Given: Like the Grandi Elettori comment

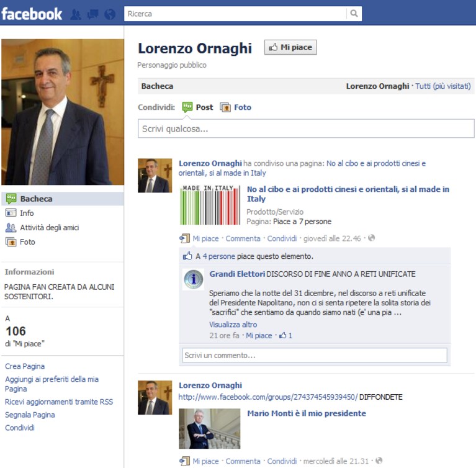Looking at the screenshot, I should pos(259,335).
